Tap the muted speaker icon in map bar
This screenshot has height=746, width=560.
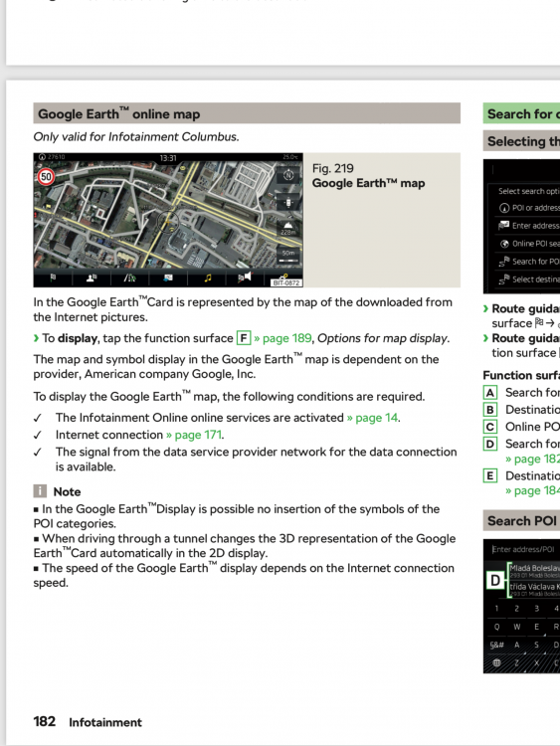[244, 278]
